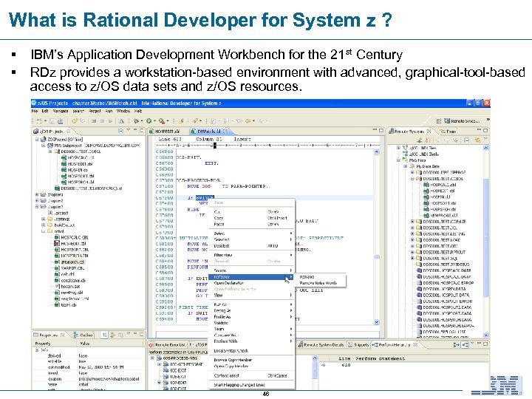Choose Copy from the context menu
Screen dimensions: 532x399
pos(219,218)
